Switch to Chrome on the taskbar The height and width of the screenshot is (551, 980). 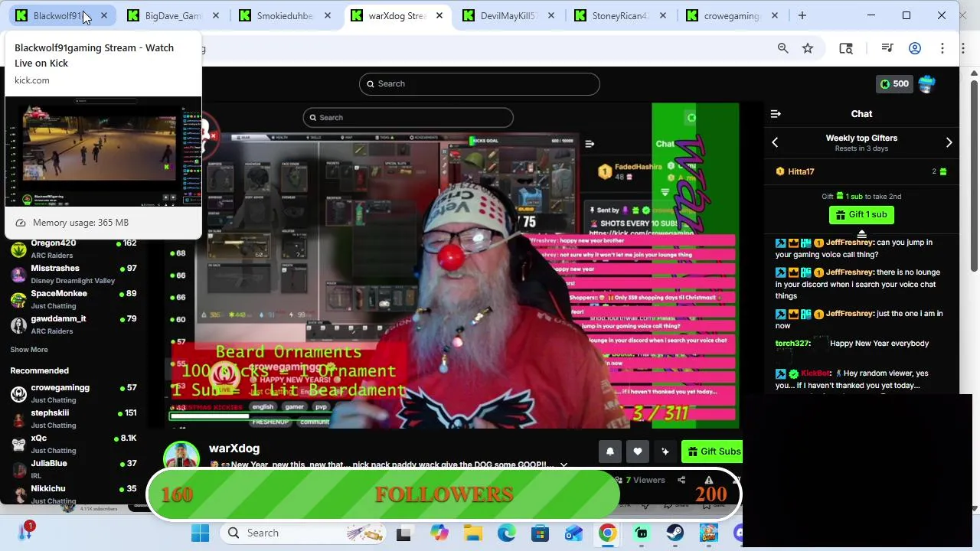[607, 533]
